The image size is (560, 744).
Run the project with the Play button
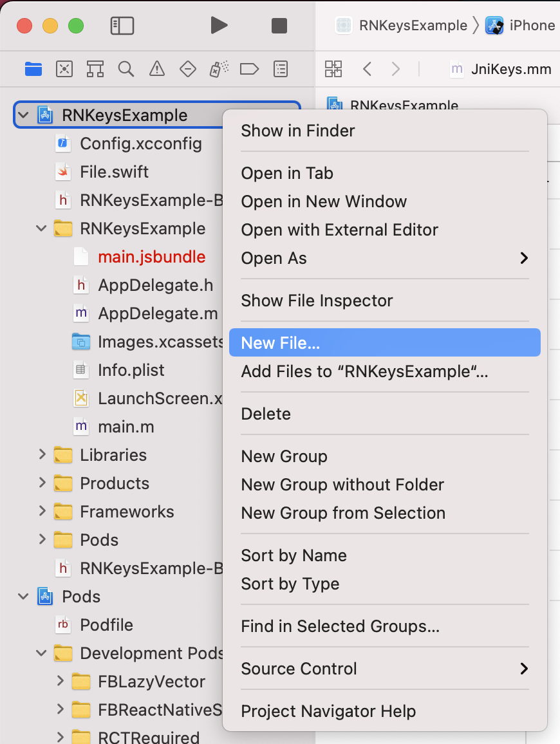[219, 26]
